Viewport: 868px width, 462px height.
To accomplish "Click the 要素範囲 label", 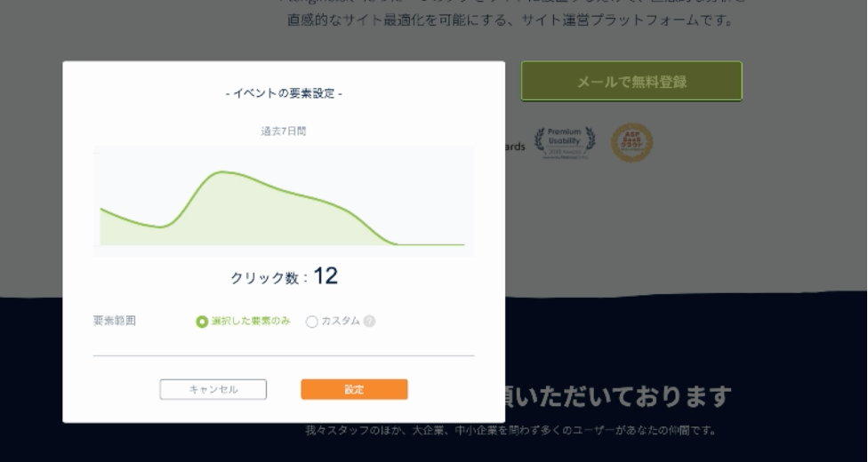I will [115, 321].
